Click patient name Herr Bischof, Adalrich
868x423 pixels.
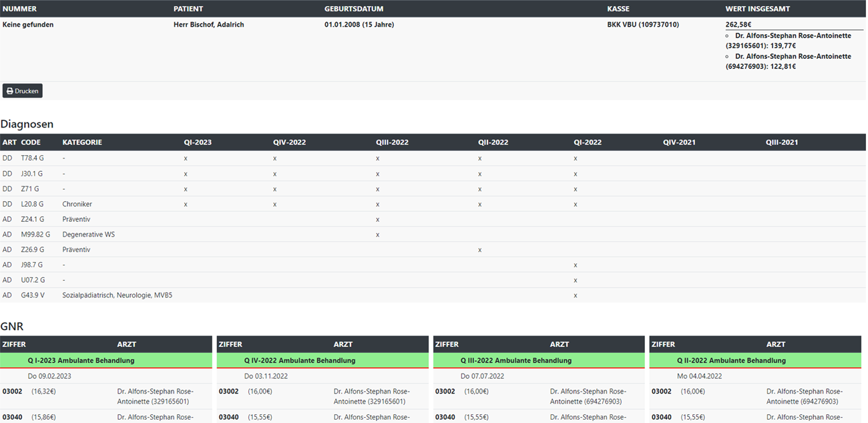[x=208, y=25]
